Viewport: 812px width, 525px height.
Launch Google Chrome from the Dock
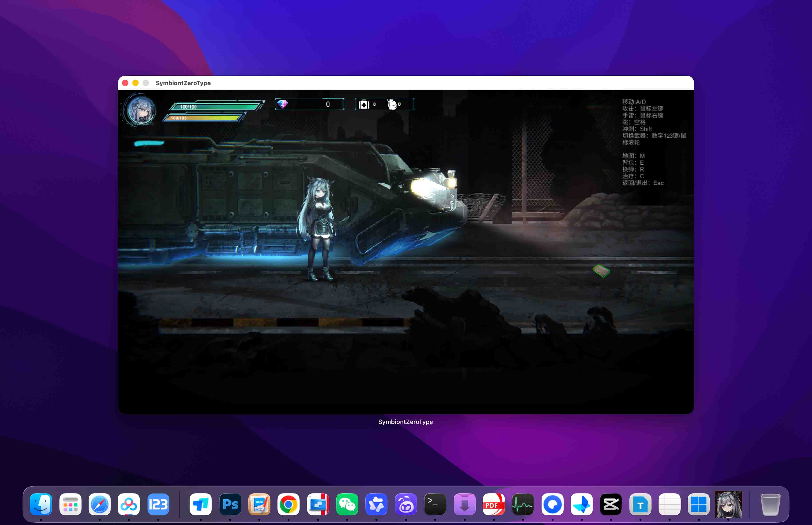pyautogui.click(x=288, y=504)
